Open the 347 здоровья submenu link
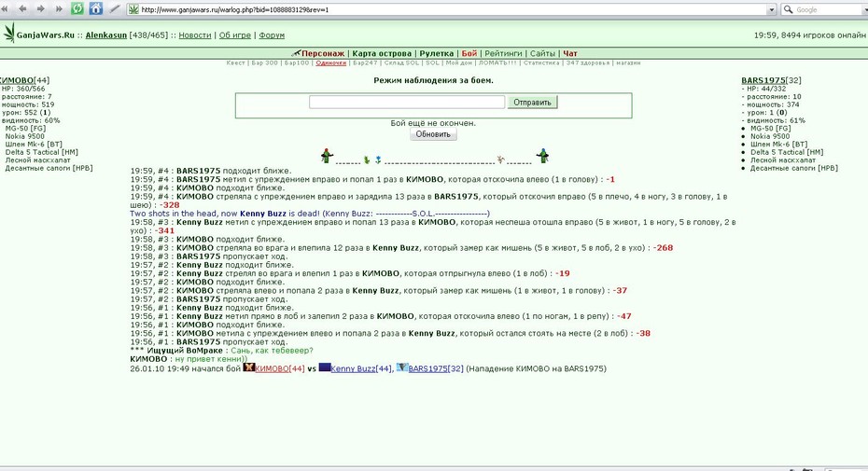Image resolution: width=868 pixels, height=471 pixels. [x=587, y=63]
